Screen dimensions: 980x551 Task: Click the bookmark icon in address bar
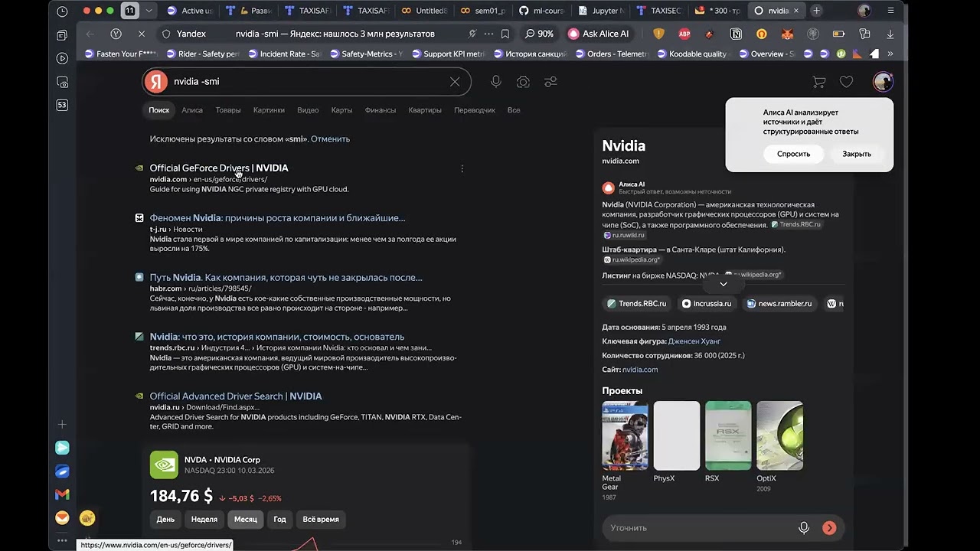pyautogui.click(x=505, y=34)
